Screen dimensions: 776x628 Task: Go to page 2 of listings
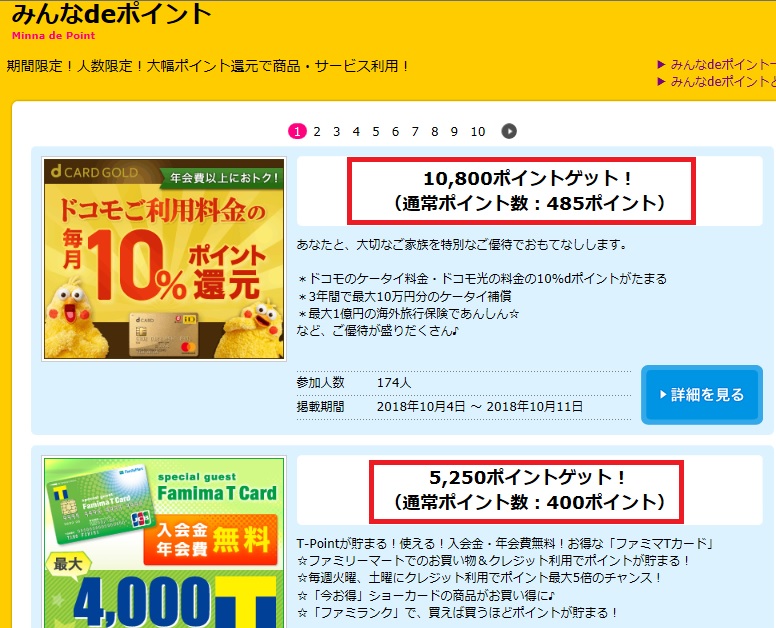pyautogui.click(x=317, y=132)
